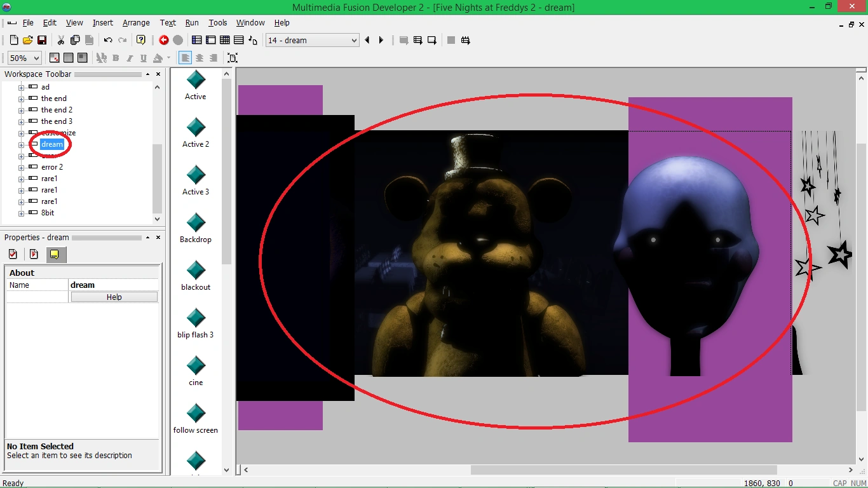The width and height of the screenshot is (868, 488).
Task: Pick a text color with the color icon
Action: coord(158,58)
